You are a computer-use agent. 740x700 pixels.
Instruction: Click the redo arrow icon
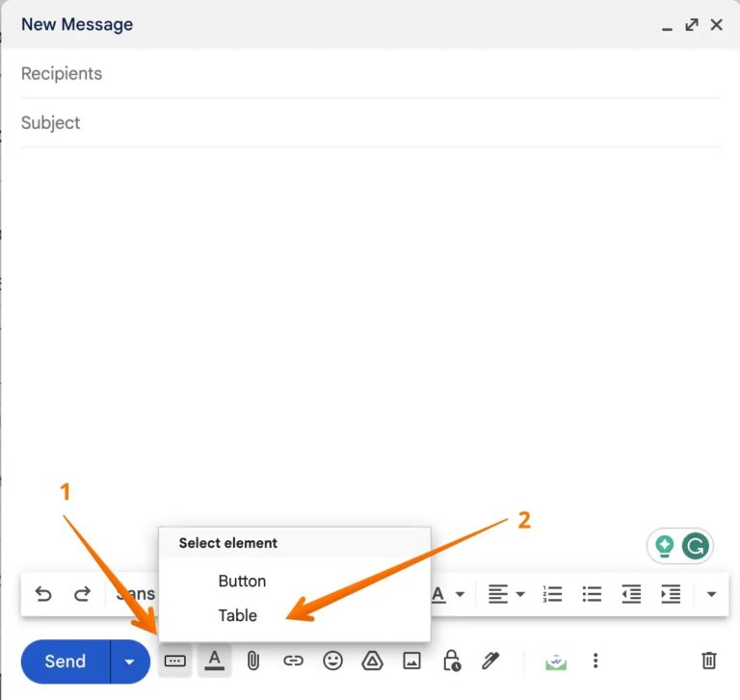tap(82, 593)
